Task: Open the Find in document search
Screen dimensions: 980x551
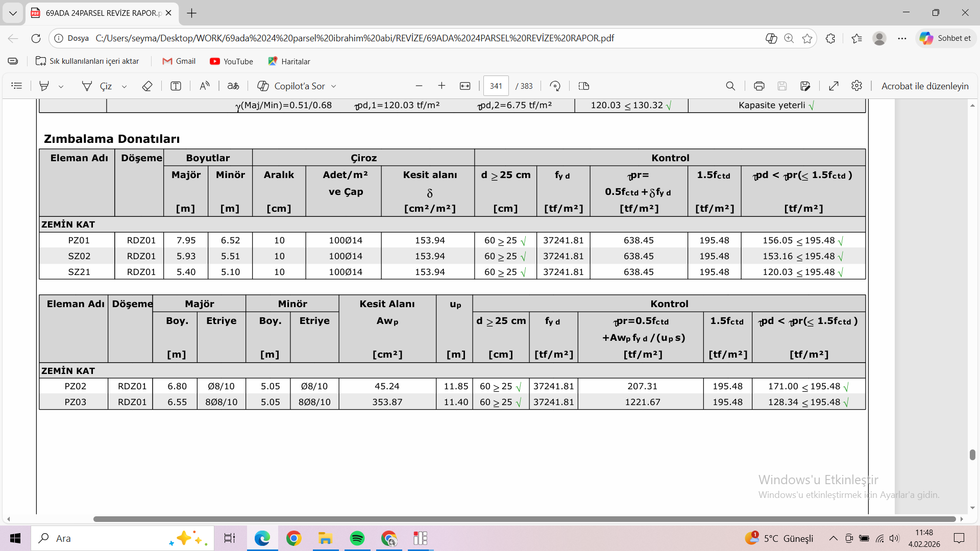Action: 730,86
